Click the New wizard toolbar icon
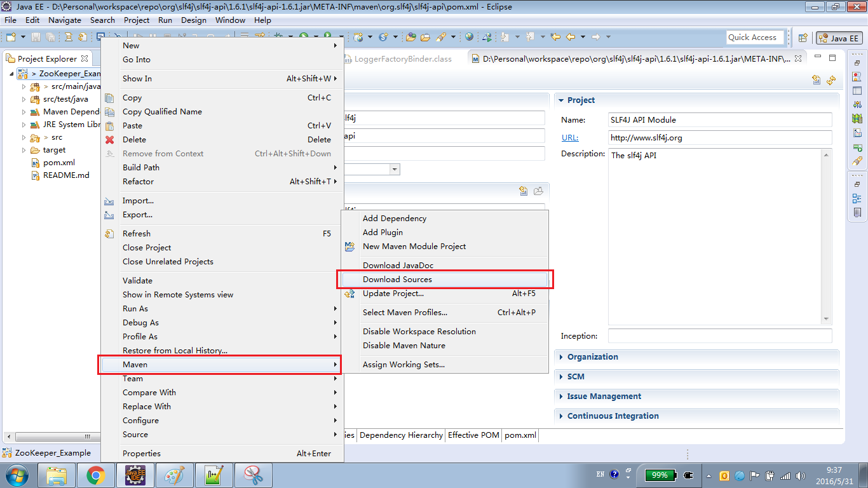868x488 pixels. 11,37
